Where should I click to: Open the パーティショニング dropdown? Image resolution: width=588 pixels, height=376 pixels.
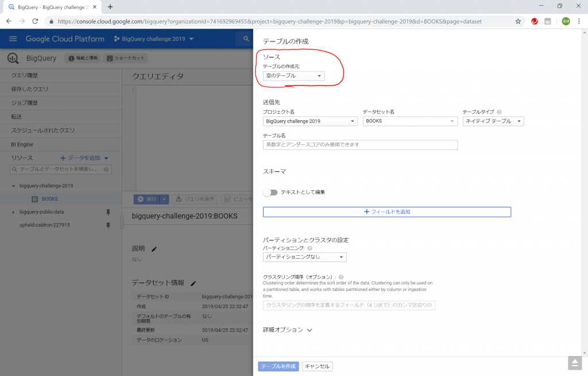pyautogui.click(x=304, y=257)
